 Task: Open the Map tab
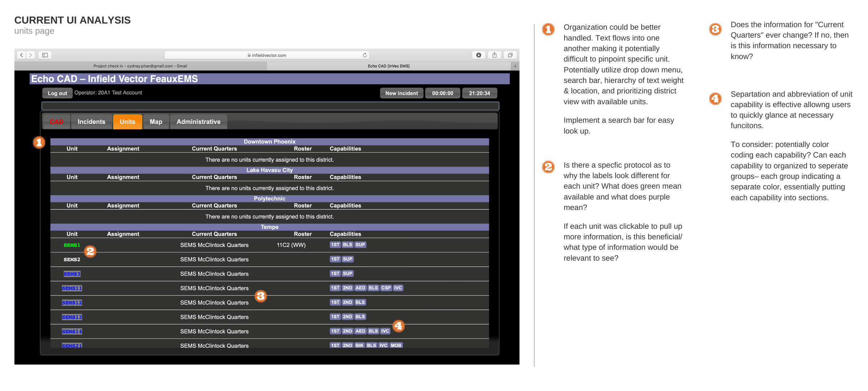point(156,122)
